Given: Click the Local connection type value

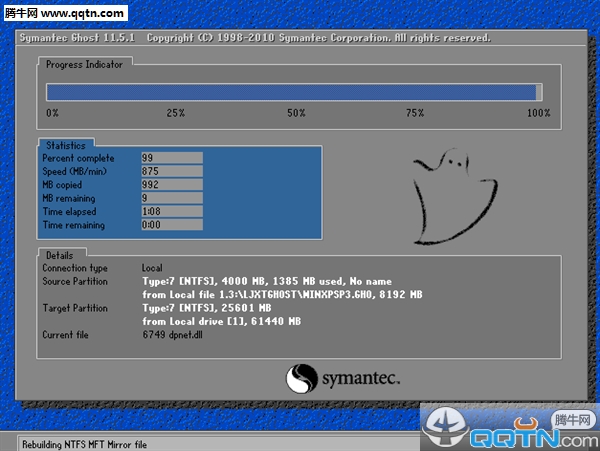Looking at the screenshot, I should pos(152,268).
